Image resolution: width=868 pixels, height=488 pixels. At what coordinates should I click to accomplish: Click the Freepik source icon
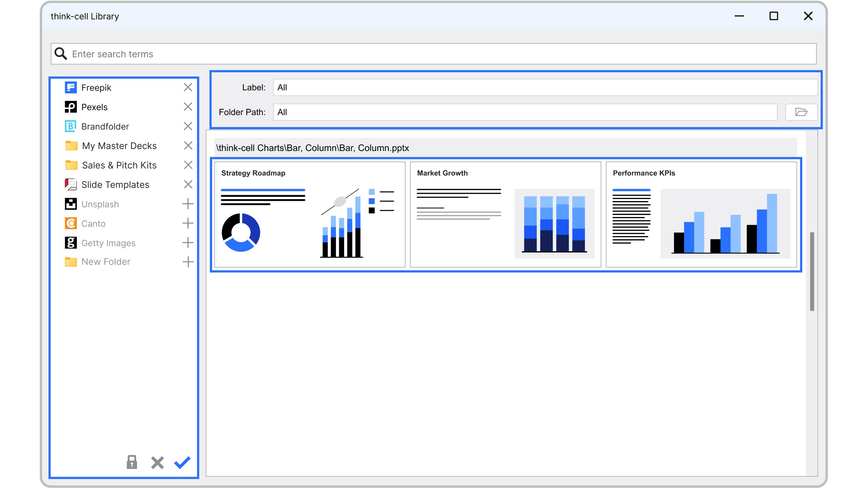coord(70,88)
